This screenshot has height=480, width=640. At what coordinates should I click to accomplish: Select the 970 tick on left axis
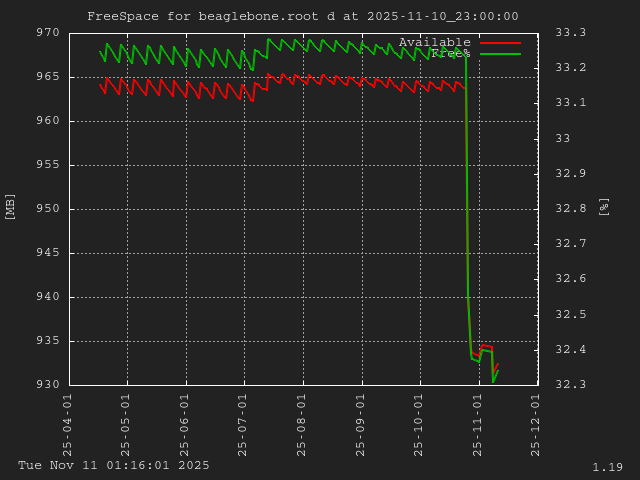tap(49, 33)
